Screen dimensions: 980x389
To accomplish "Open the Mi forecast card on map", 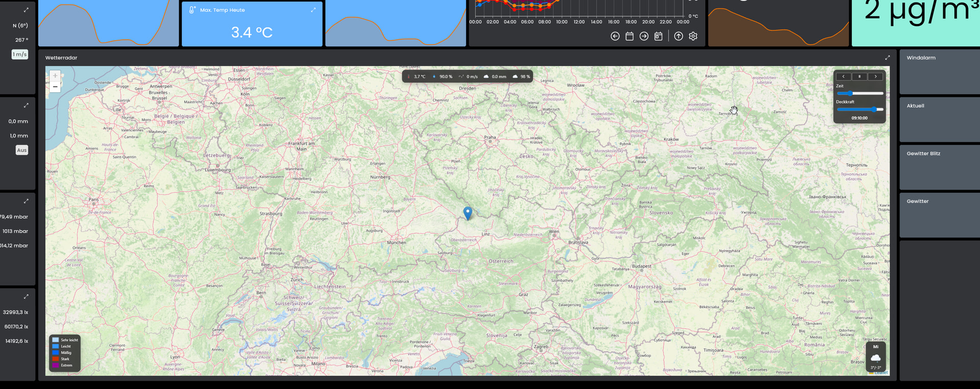I will [876, 356].
